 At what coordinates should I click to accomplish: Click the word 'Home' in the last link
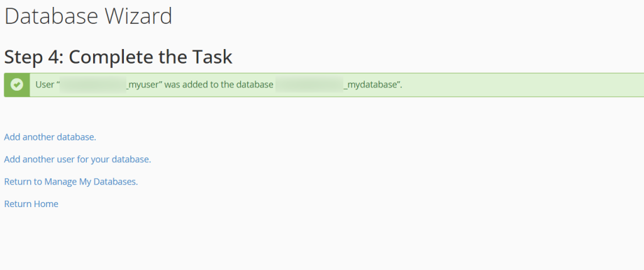[x=46, y=203]
